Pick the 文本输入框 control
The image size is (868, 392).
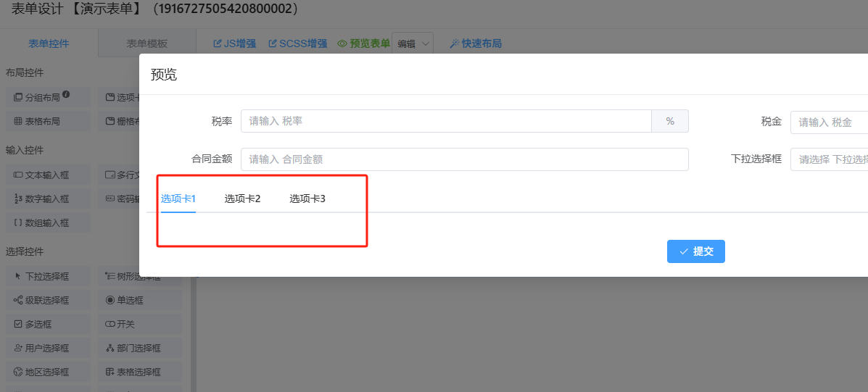click(48, 175)
